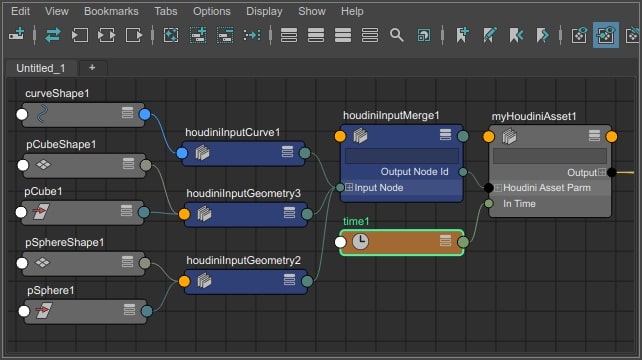
Task: Open the Display menu
Action: tap(264, 11)
